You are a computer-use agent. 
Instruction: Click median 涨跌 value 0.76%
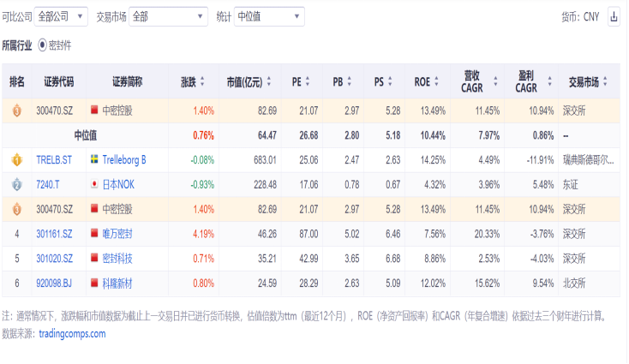pos(203,135)
